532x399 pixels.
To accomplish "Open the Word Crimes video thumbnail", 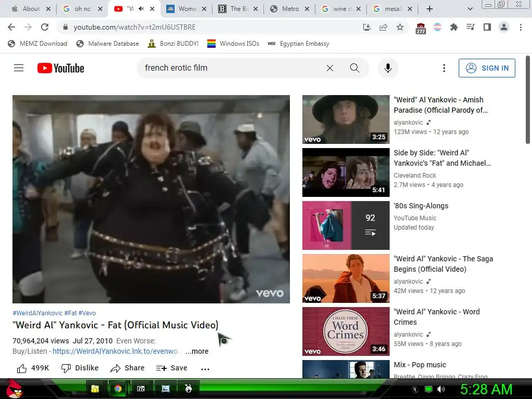I will point(345,331).
